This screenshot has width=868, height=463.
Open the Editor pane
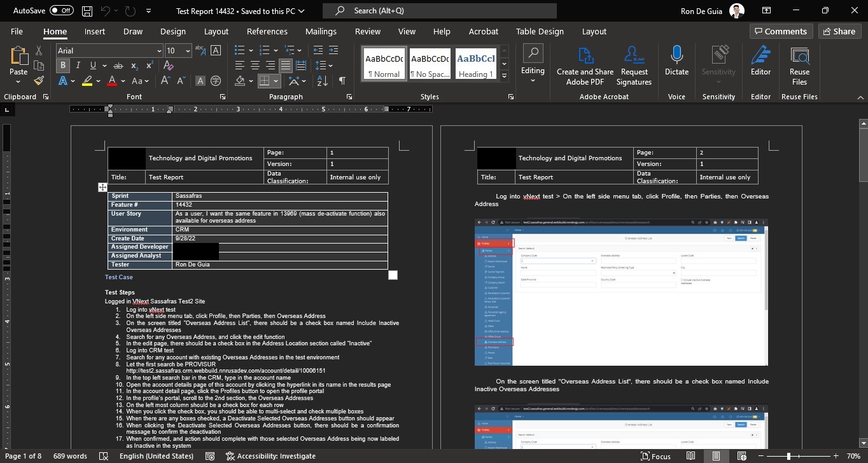coord(760,60)
